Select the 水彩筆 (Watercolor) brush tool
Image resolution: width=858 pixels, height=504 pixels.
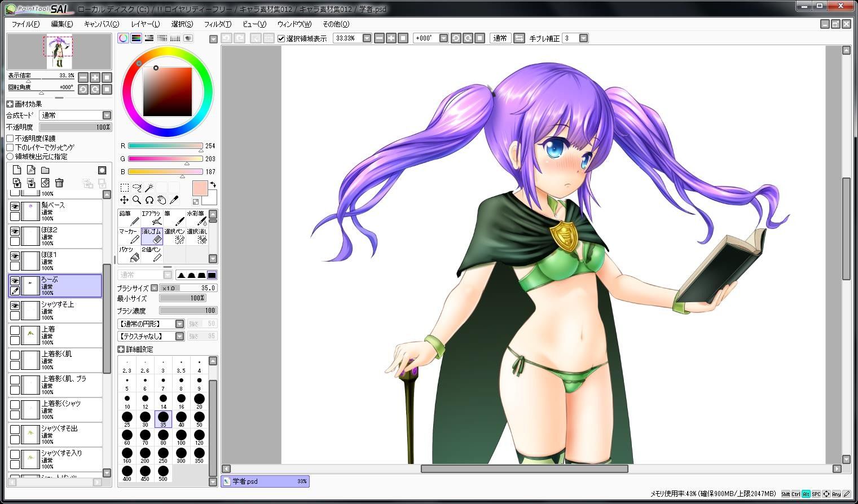pyautogui.click(x=196, y=218)
